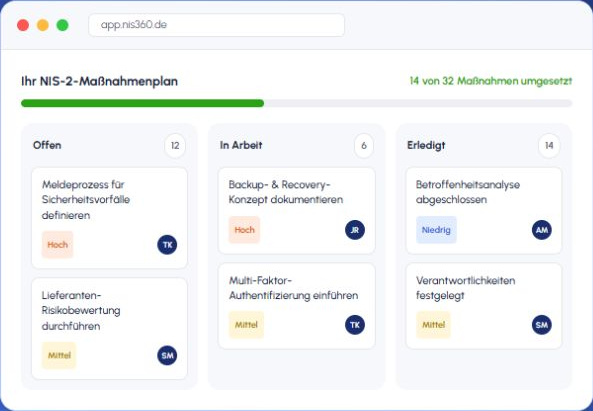This screenshot has width=593, height=411.
Task: Click the yellow minimize window dot
Action: (43, 25)
